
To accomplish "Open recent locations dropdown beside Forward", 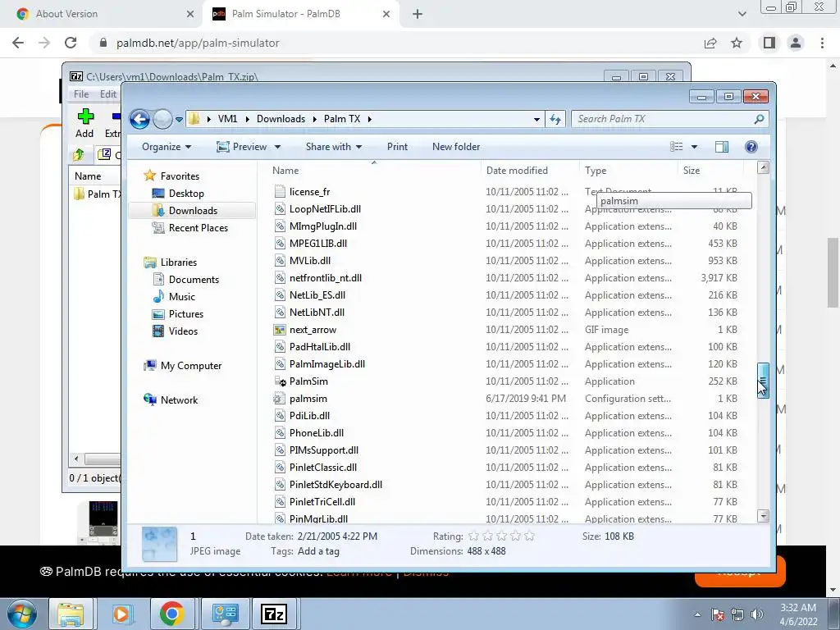I will coord(179,119).
